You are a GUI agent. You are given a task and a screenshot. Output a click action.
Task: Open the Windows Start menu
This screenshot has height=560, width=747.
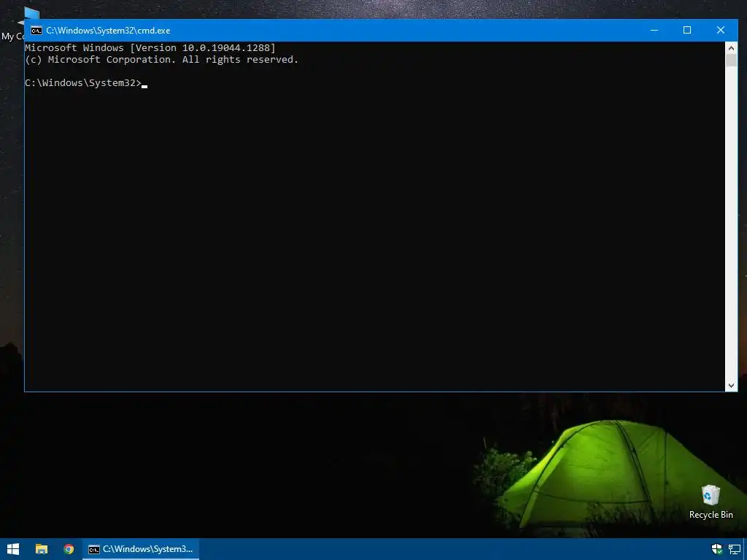13,549
